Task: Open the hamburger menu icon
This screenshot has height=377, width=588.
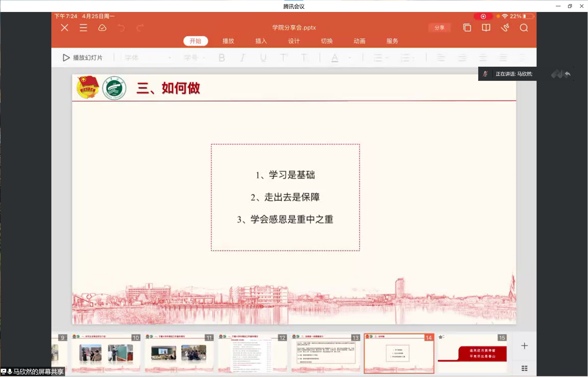Action: [83, 28]
